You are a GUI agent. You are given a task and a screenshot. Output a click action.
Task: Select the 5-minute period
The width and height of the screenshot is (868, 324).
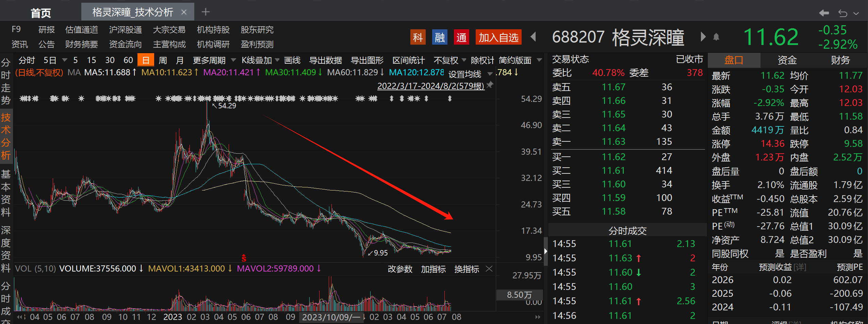75,60
